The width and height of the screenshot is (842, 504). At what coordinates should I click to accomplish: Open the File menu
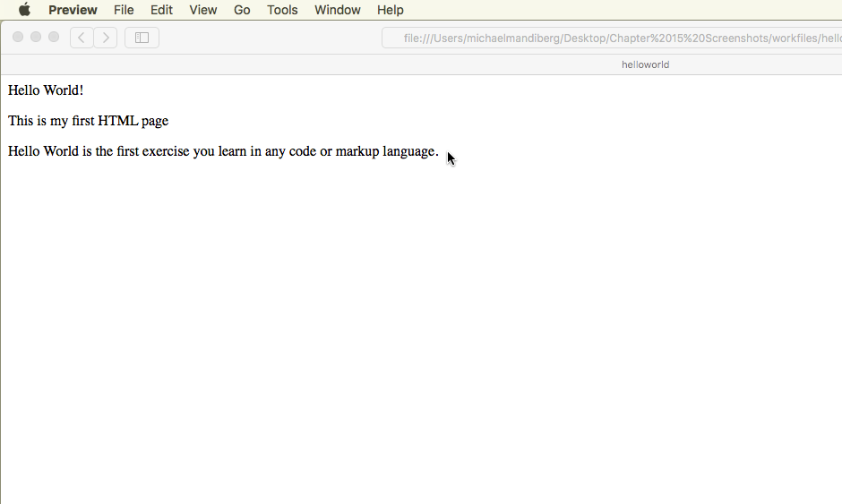tap(124, 10)
